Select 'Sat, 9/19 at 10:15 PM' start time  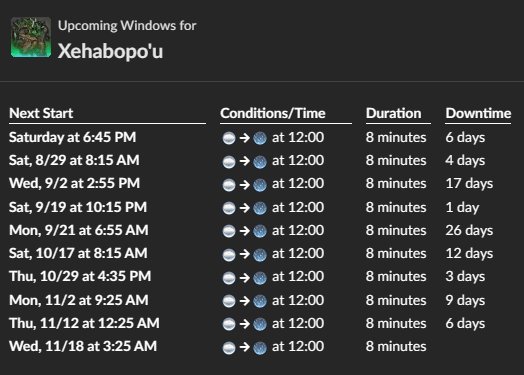click(x=78, y=207)
